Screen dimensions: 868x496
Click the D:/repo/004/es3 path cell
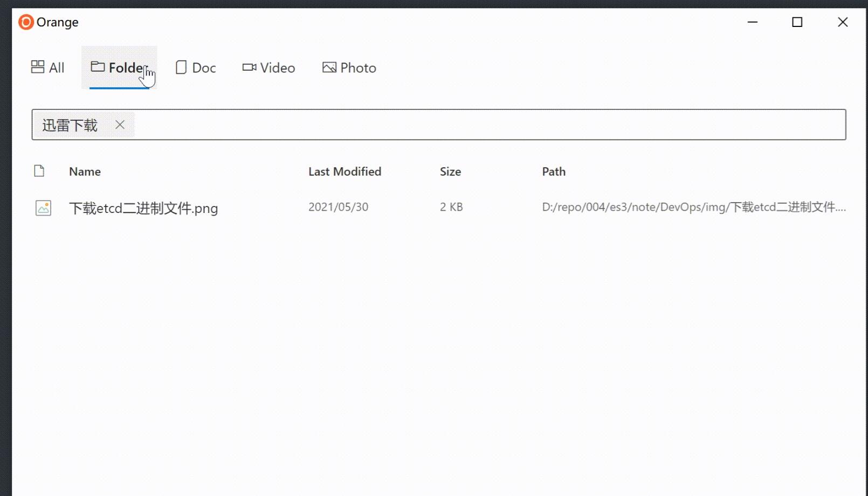tap(694, 207)
